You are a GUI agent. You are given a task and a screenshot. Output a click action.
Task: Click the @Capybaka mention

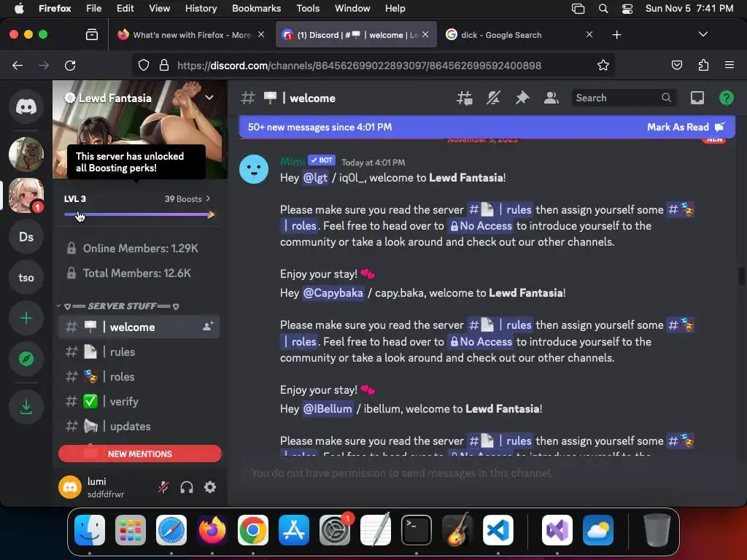[333, 293]
